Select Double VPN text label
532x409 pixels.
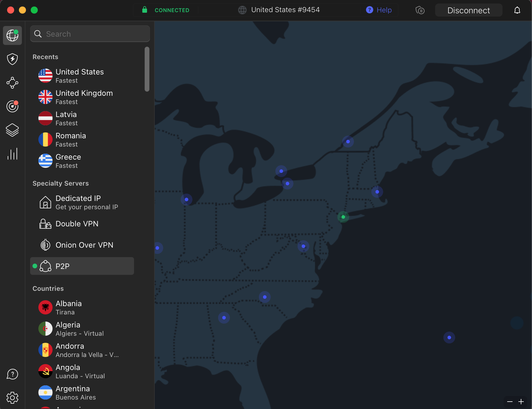[x=77, y=224]
